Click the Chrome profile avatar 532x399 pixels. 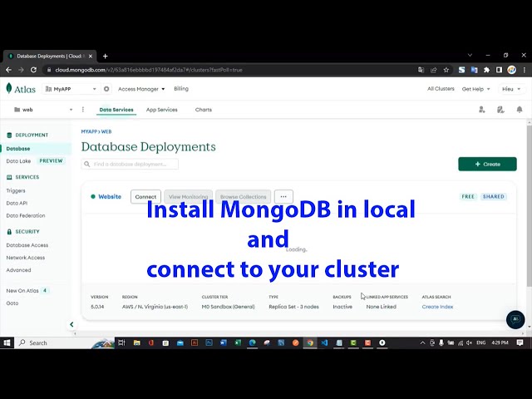tap(512, 70)
